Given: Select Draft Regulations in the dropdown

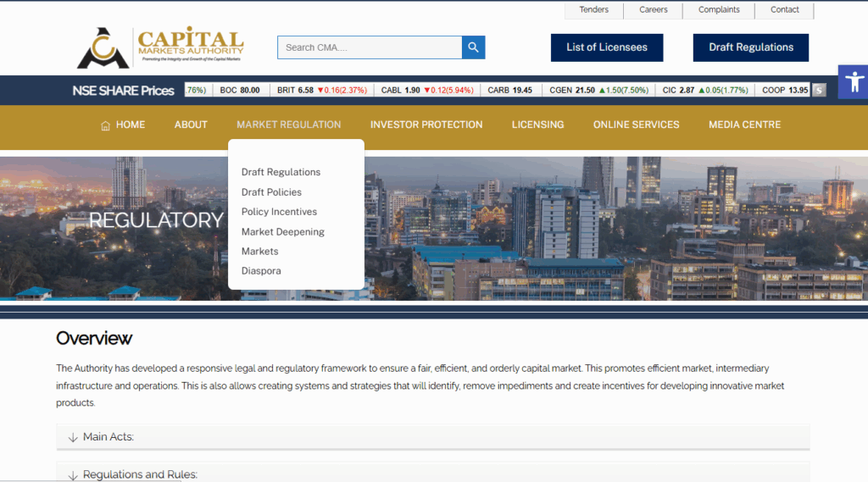Looking at the screenshot, I should tap(281, 172).
